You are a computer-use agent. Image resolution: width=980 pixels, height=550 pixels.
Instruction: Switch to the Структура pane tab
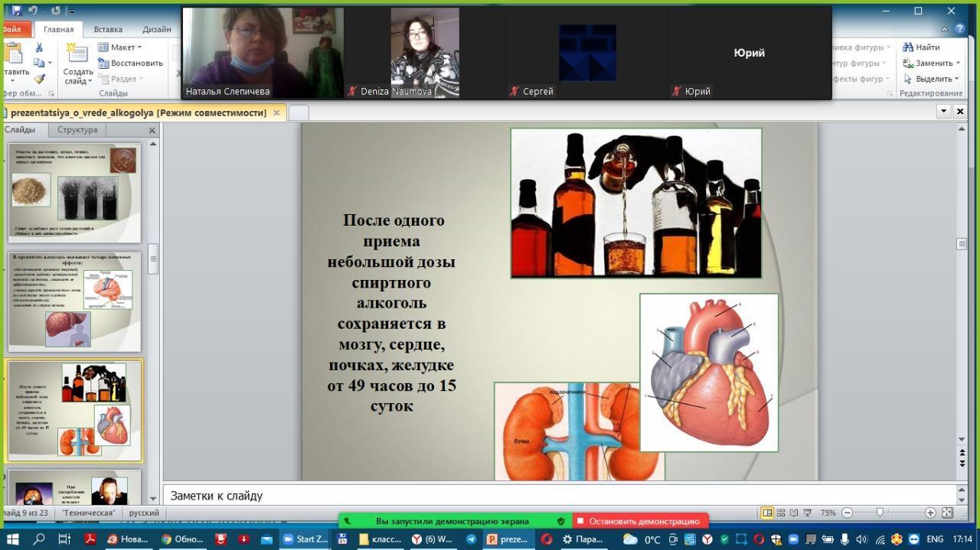[x=77, y=130]
